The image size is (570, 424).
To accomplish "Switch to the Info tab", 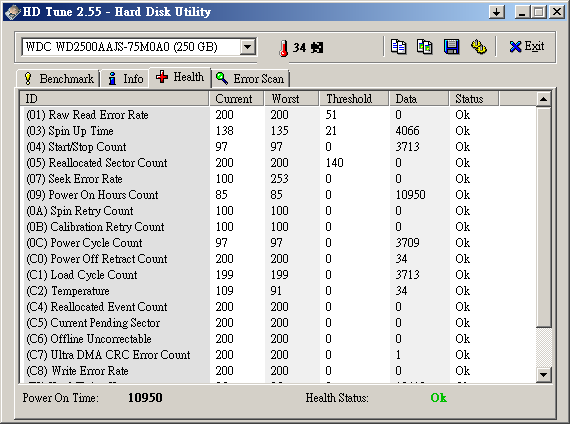I will pos(125,79).
